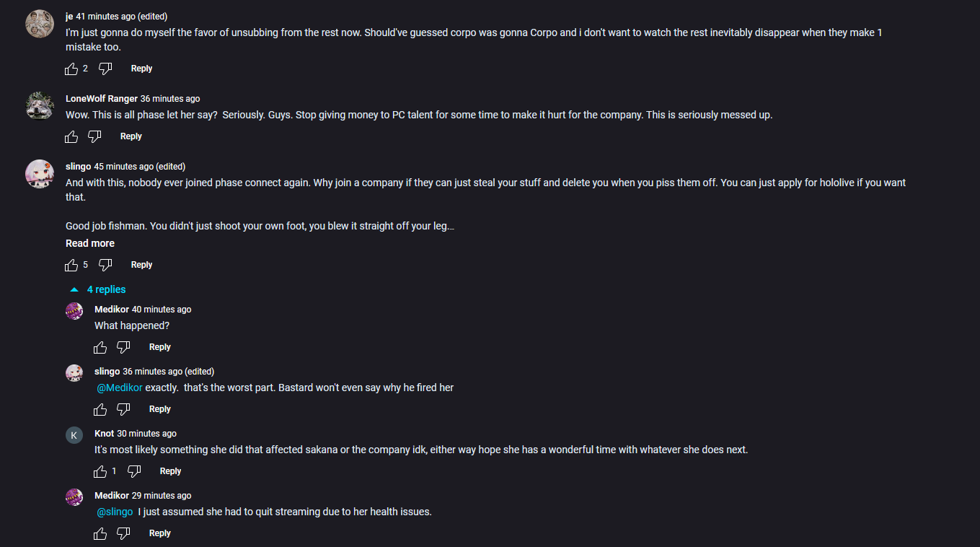This screenshot has width=980, height=547.
Task: Open LoneWolf Ranger's channel name
Action: click(102, 99)
